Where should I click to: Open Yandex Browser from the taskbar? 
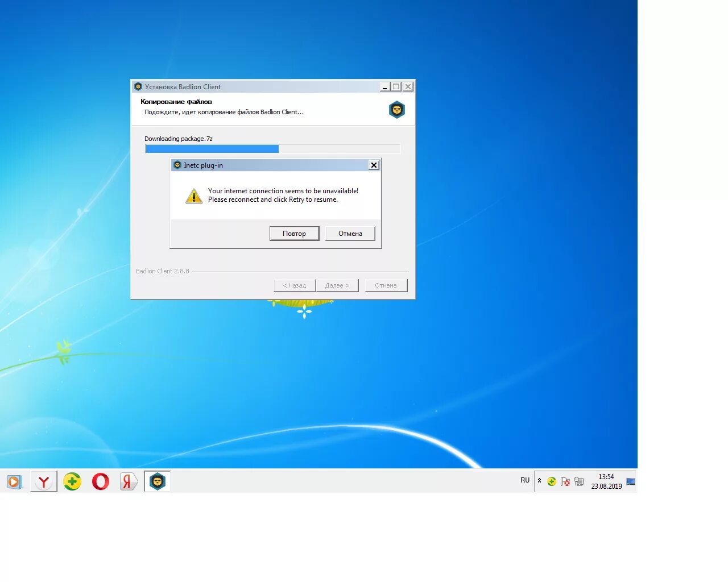click(x=44, y=482)
